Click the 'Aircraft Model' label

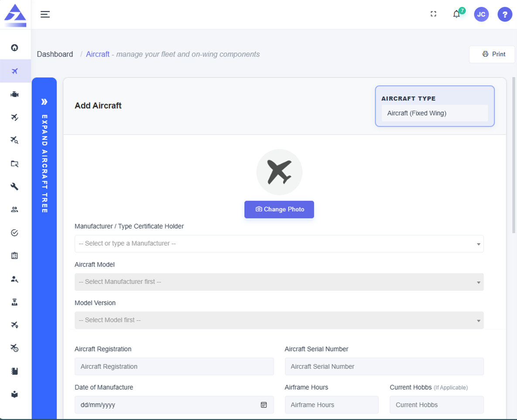pyautogui.click(x=95, y=265)
